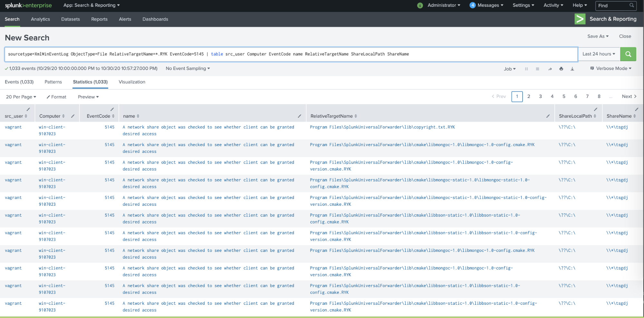Stop the search job
Screen dimensions: 644x318
click(538, 69)
